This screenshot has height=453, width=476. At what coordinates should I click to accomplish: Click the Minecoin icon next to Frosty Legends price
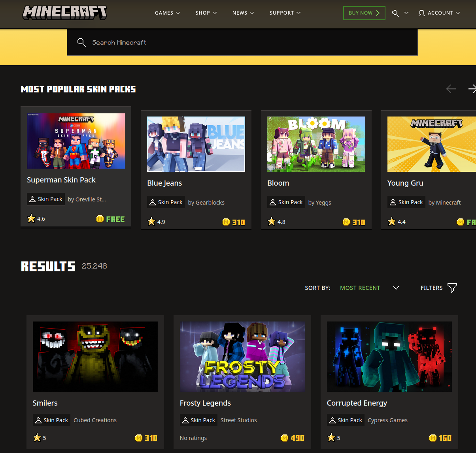284,438
